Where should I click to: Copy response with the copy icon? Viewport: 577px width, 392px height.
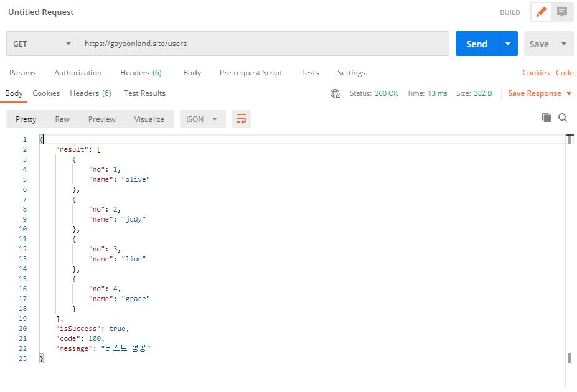pyautogui.click(x=547, y=118)
